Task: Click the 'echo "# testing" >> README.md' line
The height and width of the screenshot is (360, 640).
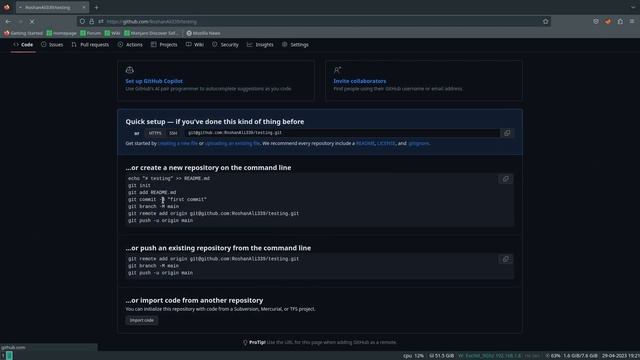Action: [x=169, y=178]
